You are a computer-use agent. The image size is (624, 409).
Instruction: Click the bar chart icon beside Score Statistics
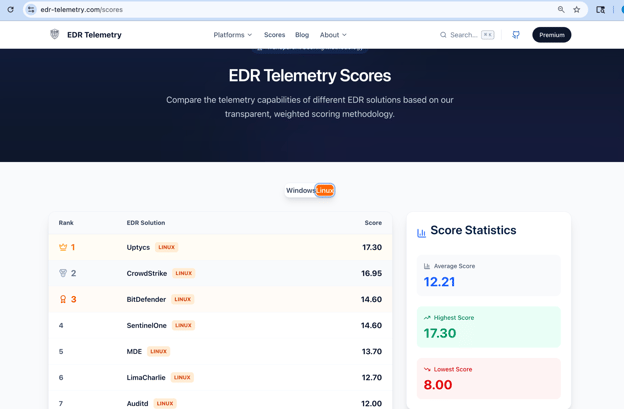click(x=421, y=233)
